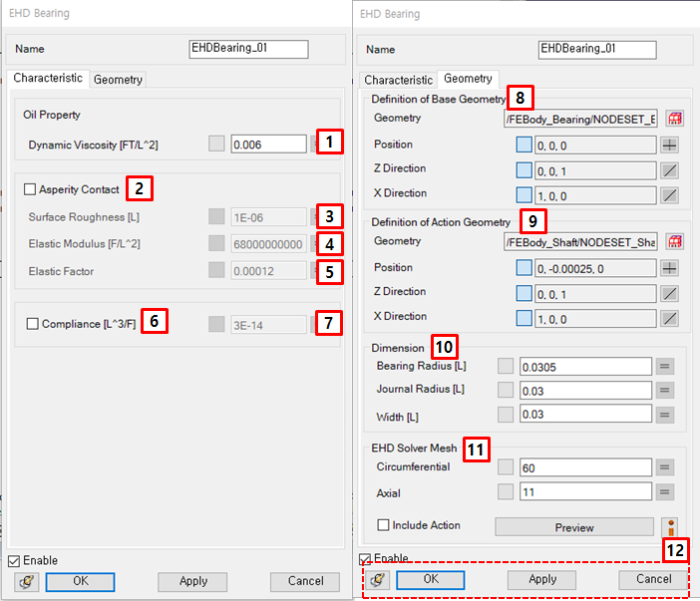The image size is (700, 601).
Task: Click action X Direction field 1, 0, 0
Action: [595, 319]
